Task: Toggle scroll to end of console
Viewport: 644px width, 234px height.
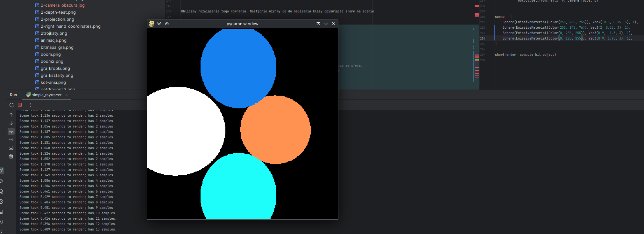Action: pyautogui.click(x=11, y=140)
